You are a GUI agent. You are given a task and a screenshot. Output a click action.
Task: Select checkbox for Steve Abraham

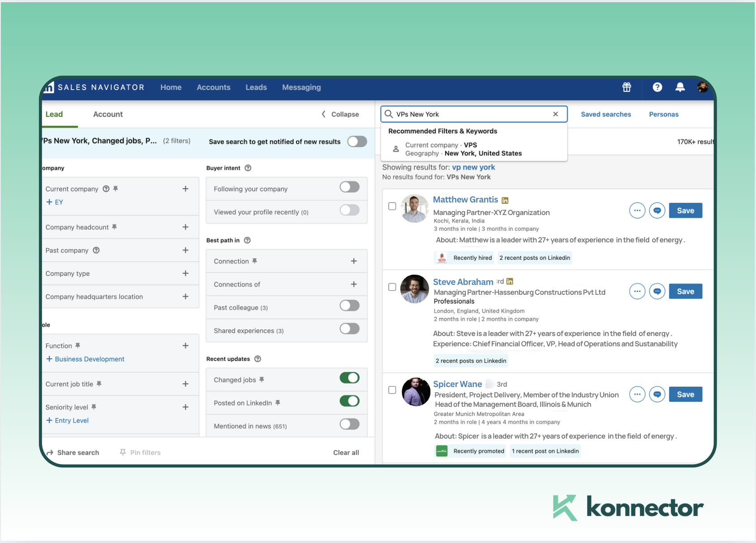click(392, 287)
